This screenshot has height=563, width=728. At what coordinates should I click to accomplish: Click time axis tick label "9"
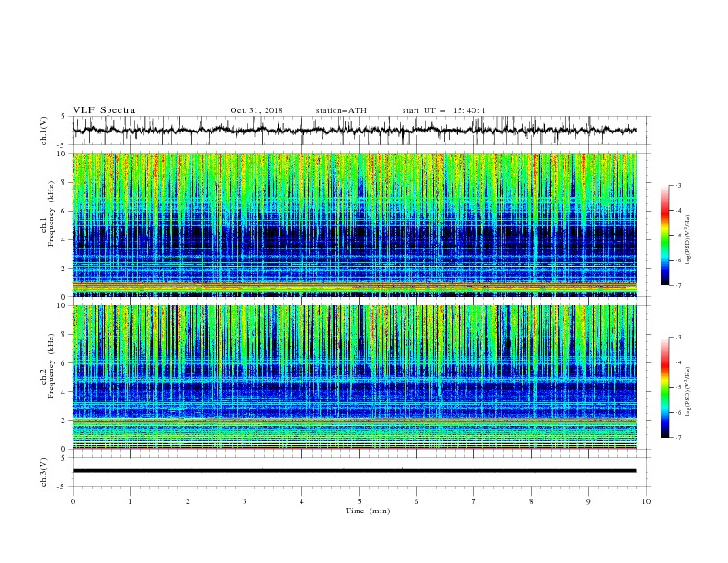point(588,501)
